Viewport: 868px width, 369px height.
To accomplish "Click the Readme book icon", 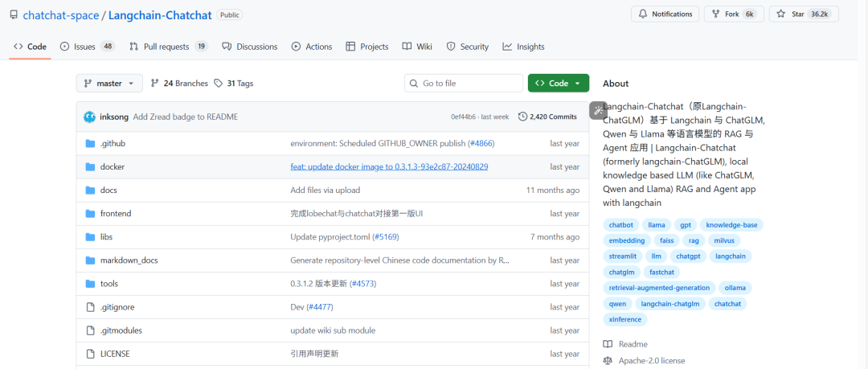I will tap(608, 344).
